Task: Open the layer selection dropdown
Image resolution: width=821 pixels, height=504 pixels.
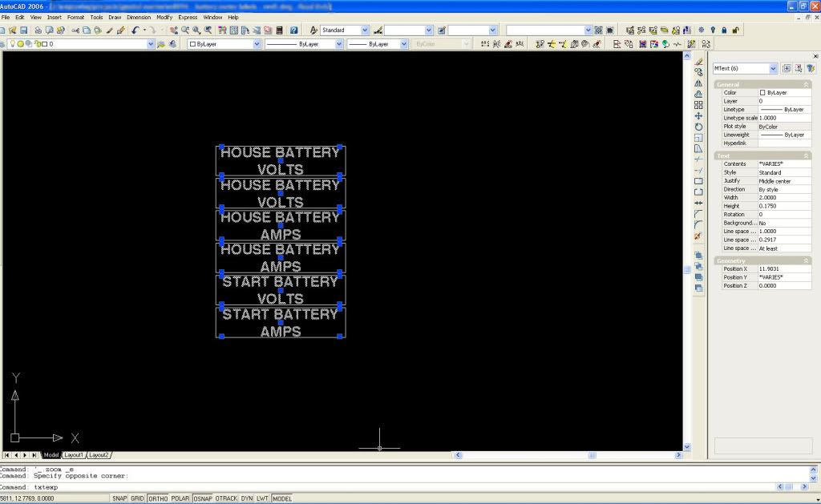Action: coord(152,43)
